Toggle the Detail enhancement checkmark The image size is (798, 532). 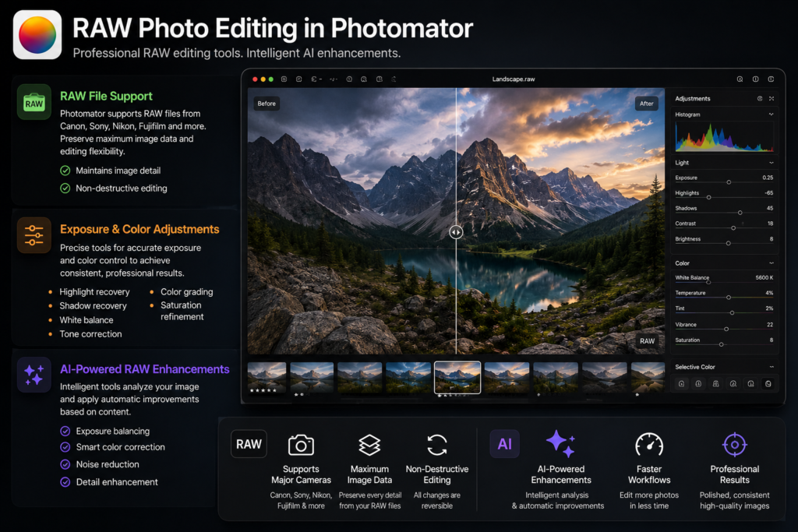click(65, 481)
